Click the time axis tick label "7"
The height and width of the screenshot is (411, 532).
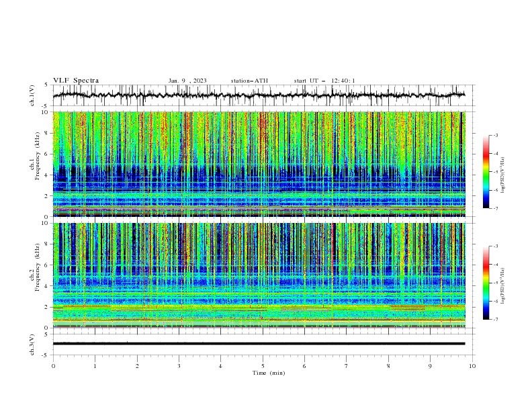(347, 366)
